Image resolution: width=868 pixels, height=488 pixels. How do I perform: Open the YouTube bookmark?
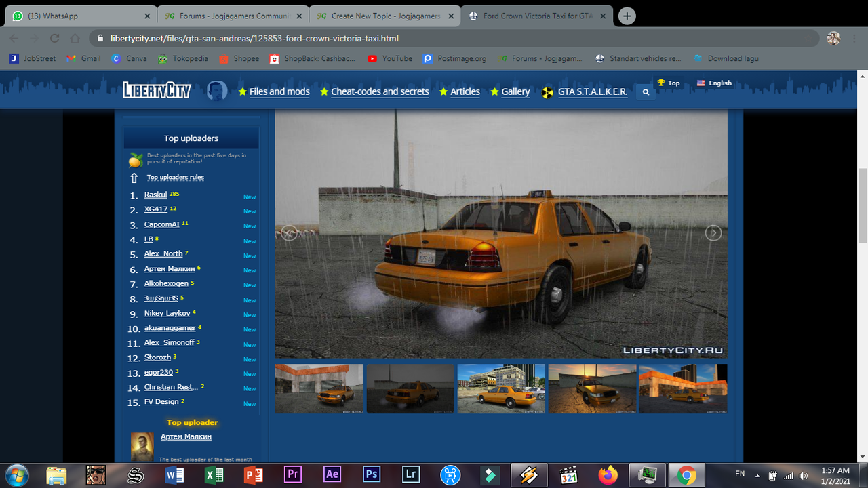pyautogui.click(x=390, y=58)
